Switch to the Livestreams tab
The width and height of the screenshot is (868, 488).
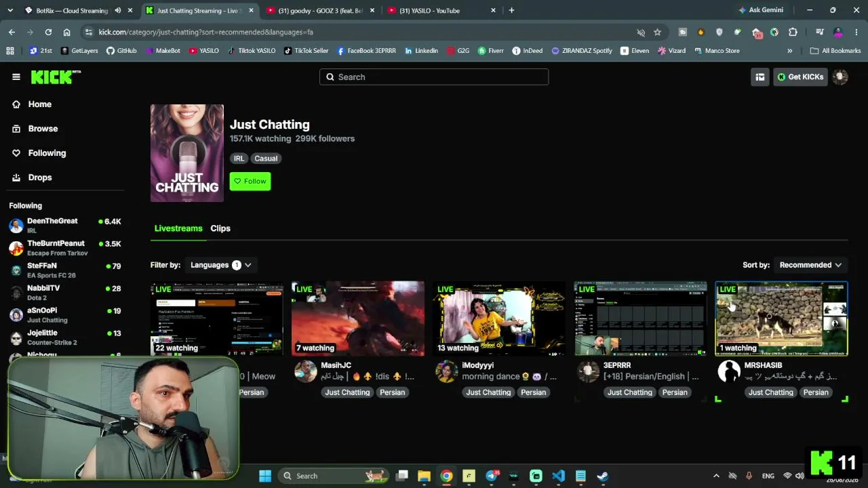tap(178, 228)
